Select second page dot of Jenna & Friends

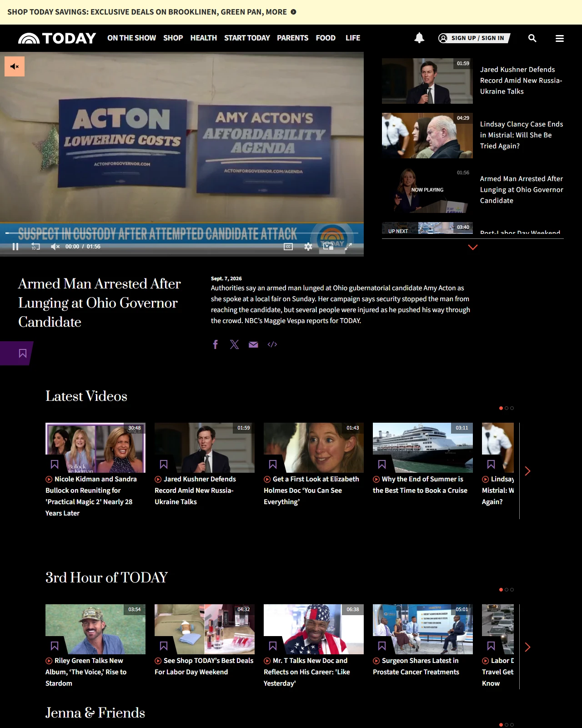click(507, 725)
